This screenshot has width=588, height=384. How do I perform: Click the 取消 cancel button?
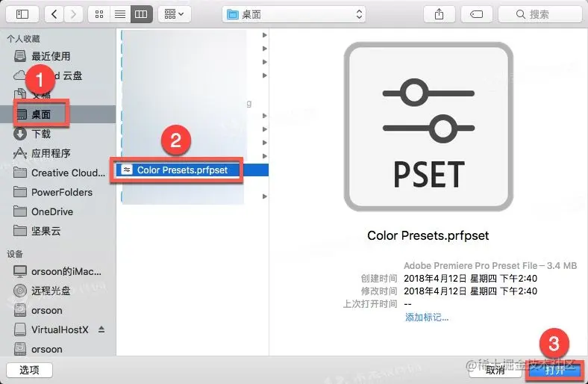(495, 370)
